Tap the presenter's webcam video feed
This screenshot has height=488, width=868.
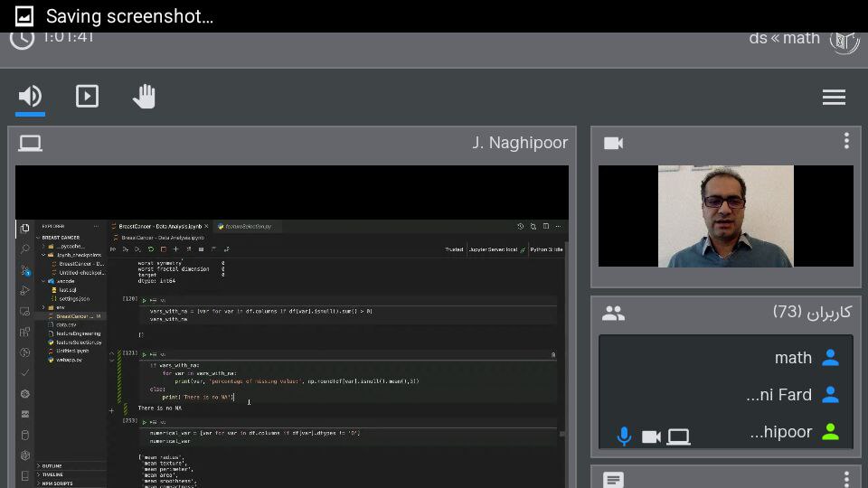tap(725, 216)
